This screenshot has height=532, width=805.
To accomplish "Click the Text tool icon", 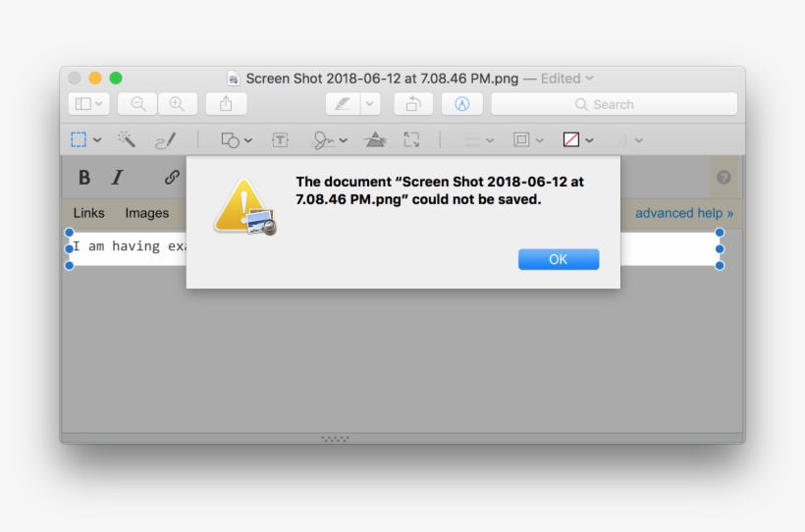I will tap(280, 140).
